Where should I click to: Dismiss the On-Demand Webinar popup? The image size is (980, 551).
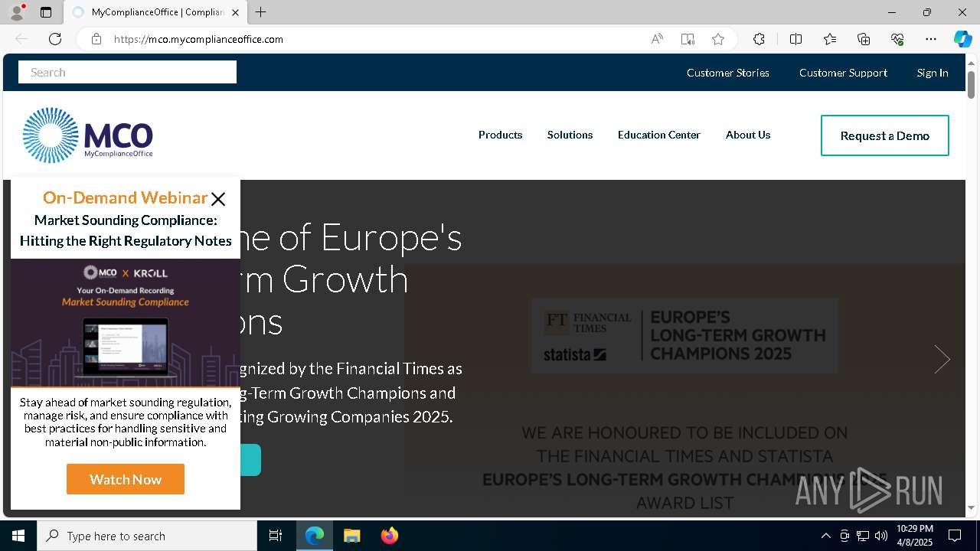coord(218,199)
